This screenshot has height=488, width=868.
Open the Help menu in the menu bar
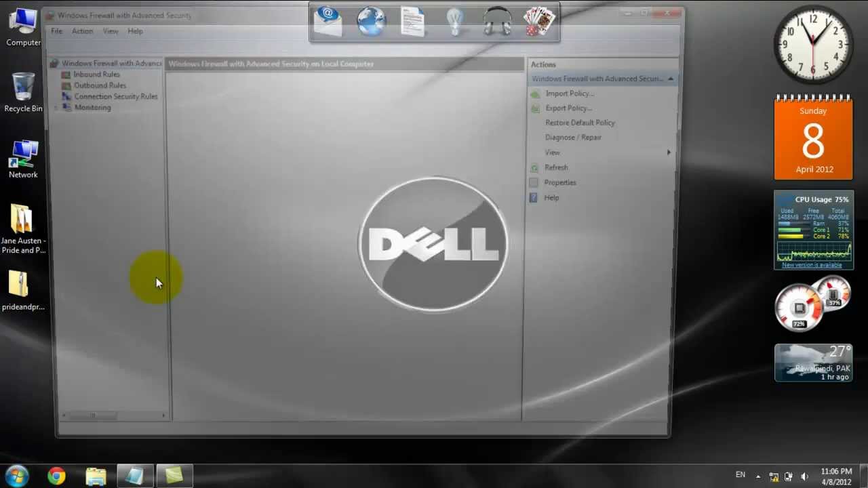tap(136, 31)
